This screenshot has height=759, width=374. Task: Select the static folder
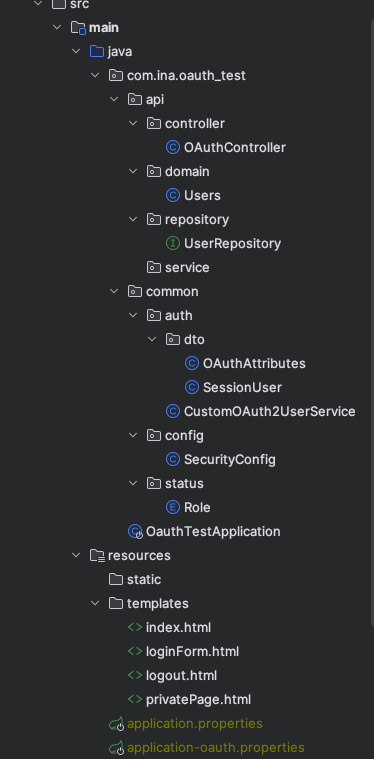click(x=144, y=579)
